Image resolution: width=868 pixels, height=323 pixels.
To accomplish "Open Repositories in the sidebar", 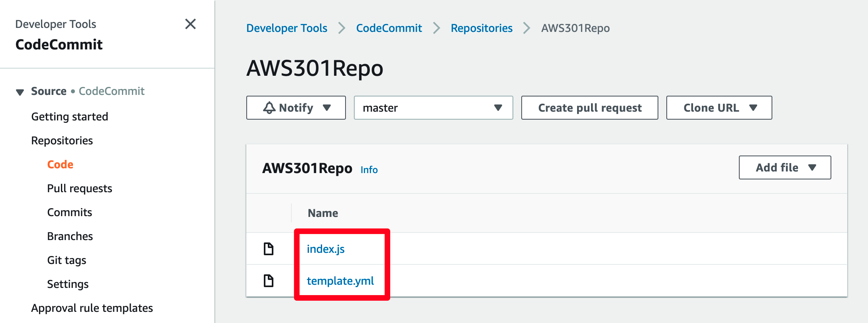I will click(62, 140).
